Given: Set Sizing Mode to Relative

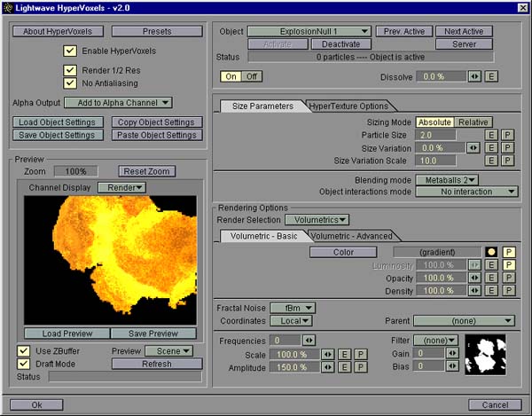Looking at the screenshot, I should click(x=473, y=122).
